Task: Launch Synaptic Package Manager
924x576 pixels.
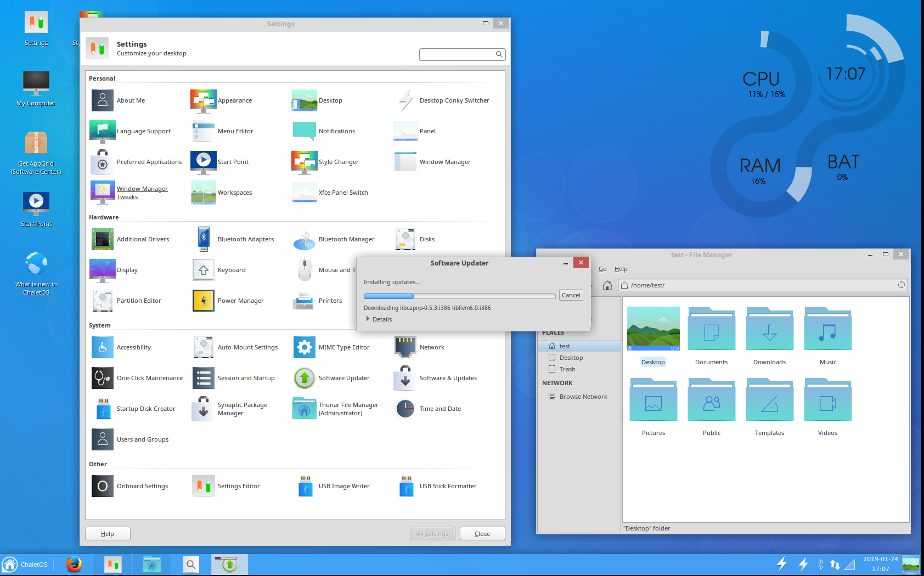Action: (204, 409)
